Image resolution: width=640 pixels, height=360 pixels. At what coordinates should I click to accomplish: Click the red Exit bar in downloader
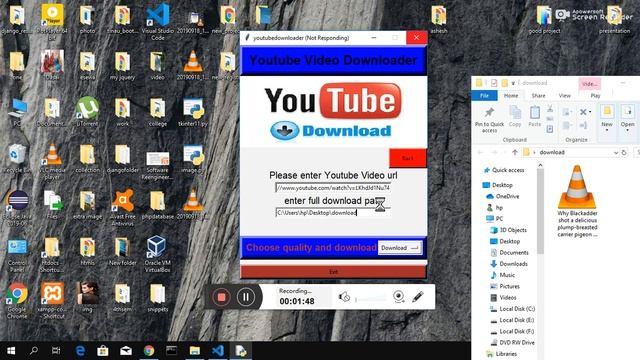click(x=333, y=272)
